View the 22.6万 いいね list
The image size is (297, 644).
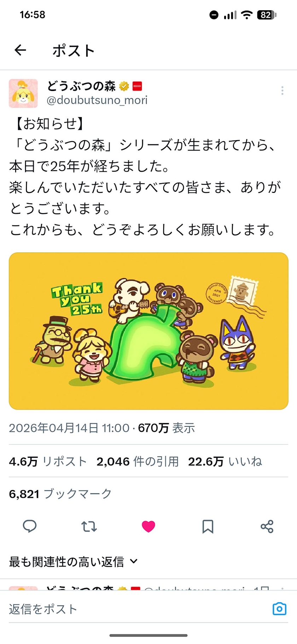[225, 461]
